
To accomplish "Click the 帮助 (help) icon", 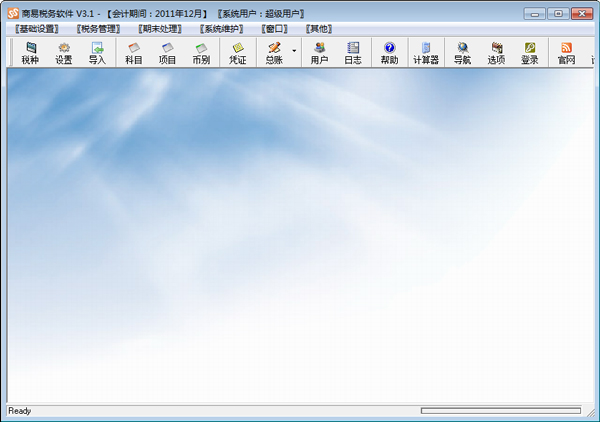I will click(389, 53).
